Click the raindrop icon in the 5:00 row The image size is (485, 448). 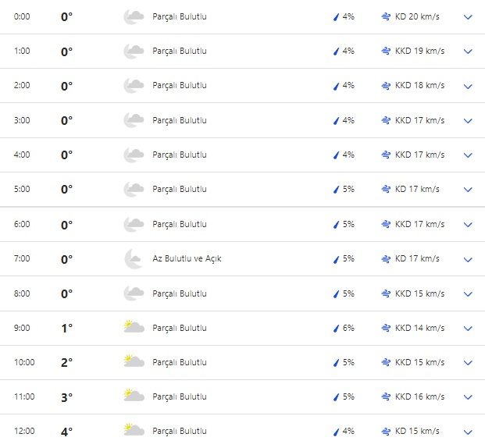[337, 190]
